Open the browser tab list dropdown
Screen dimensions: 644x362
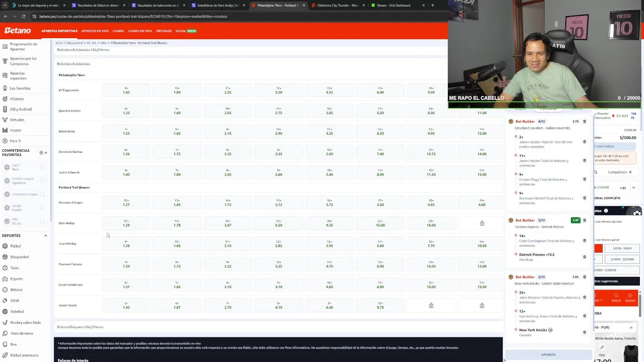coord(5,5)
